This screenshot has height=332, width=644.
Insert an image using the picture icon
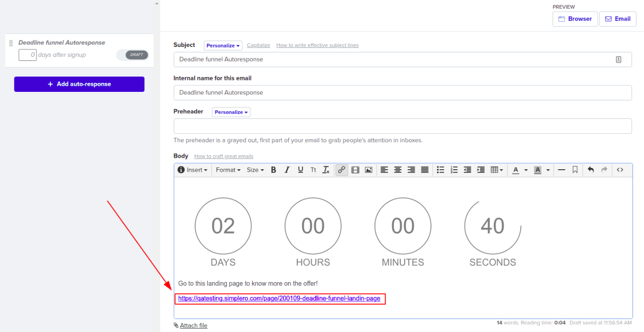tap(369, 170)
